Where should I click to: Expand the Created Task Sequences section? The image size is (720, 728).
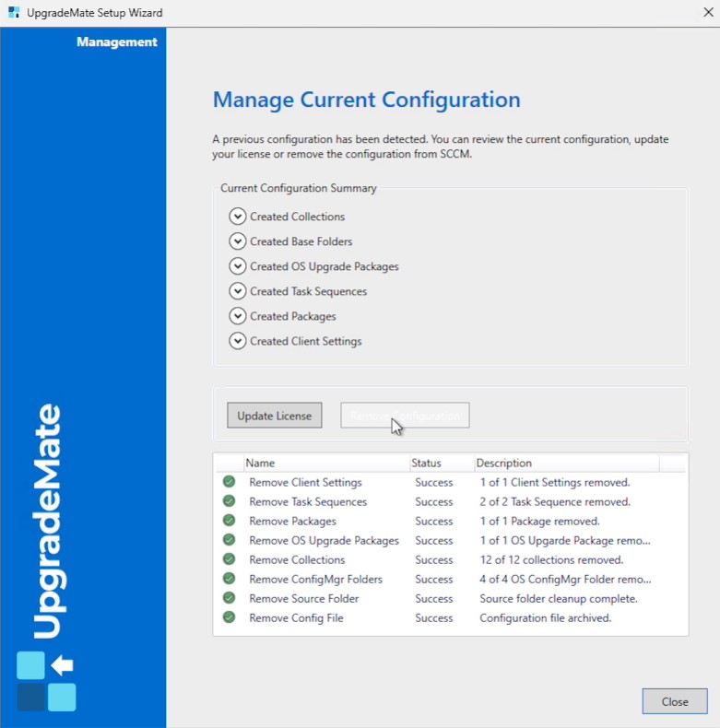237,291
